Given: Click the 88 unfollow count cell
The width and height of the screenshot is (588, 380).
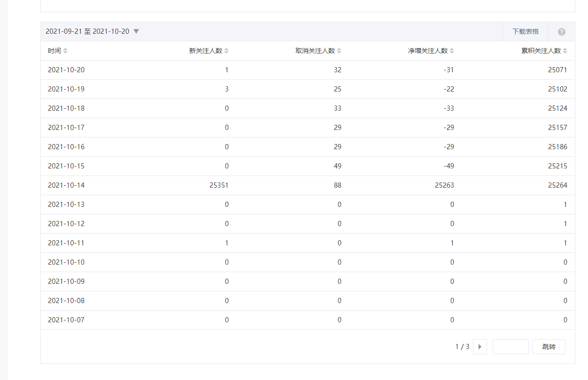Looking at the screenshot, I should pos(337,185).
